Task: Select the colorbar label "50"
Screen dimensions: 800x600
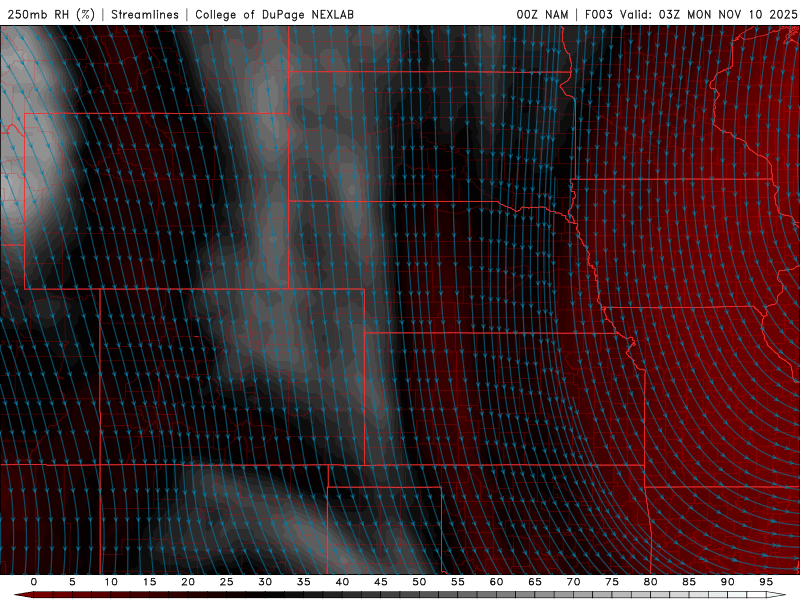Action: (419, 582)
